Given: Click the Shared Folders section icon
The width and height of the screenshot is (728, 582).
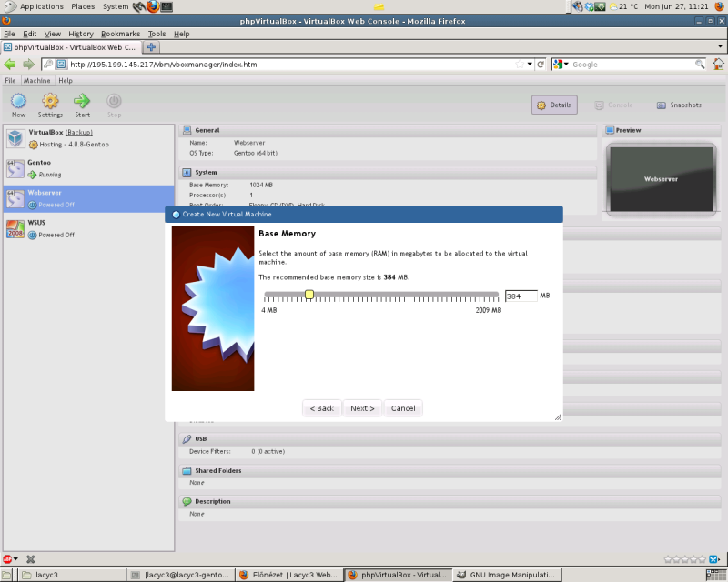Looking at the screenshot, I should 187,471.
